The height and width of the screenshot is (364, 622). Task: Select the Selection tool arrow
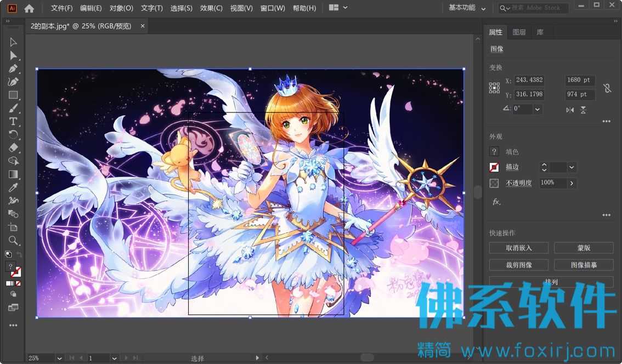[13, 42]
